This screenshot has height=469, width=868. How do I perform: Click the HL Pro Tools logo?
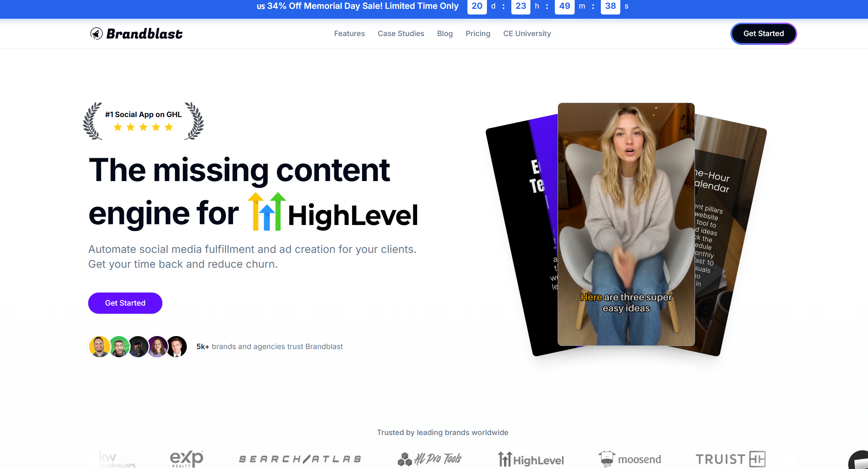429,459
